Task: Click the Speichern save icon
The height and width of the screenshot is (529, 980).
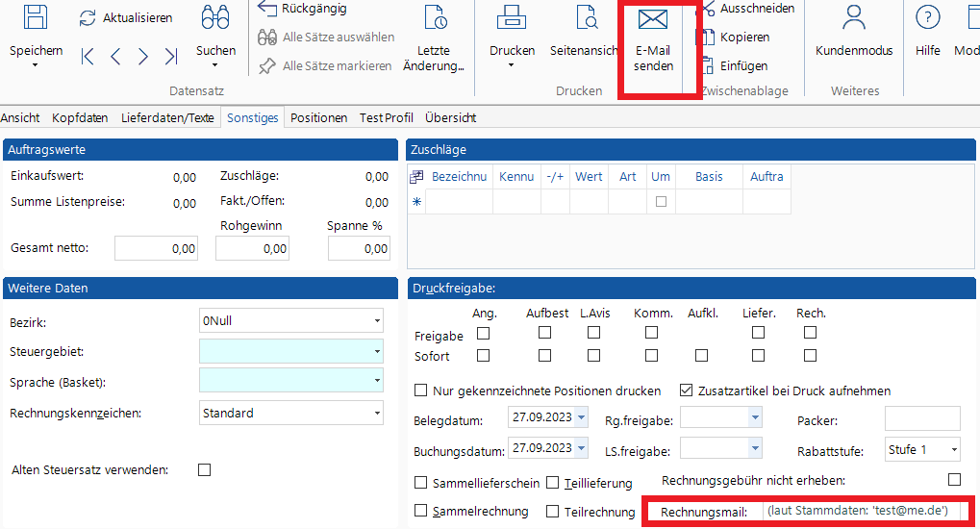Action: pos(36,17)
